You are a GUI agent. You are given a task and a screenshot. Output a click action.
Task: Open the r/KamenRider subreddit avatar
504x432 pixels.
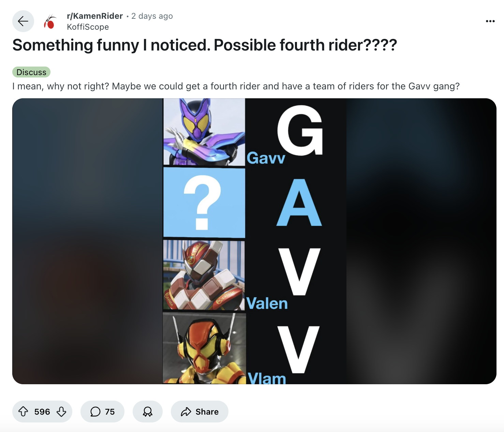point(50,21)
